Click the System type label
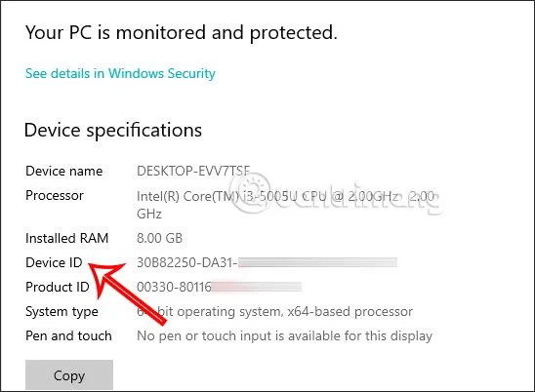 (62, 312)
